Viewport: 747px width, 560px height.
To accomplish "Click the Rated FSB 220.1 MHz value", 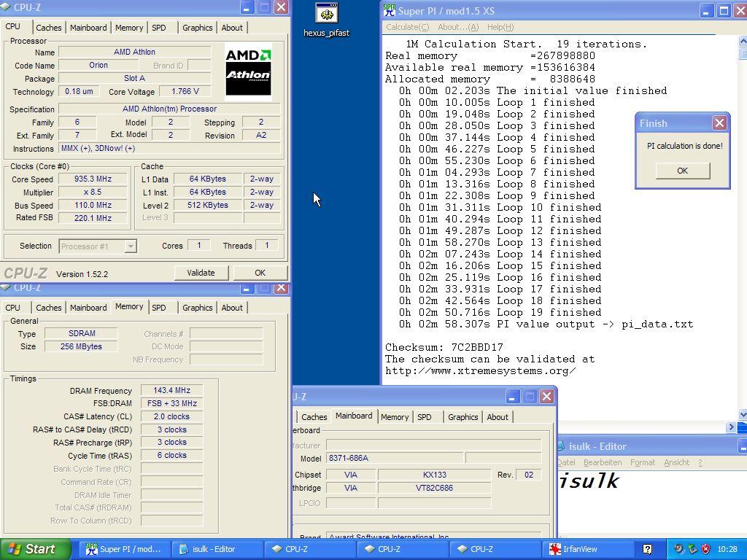I will [x=93, y=218].
